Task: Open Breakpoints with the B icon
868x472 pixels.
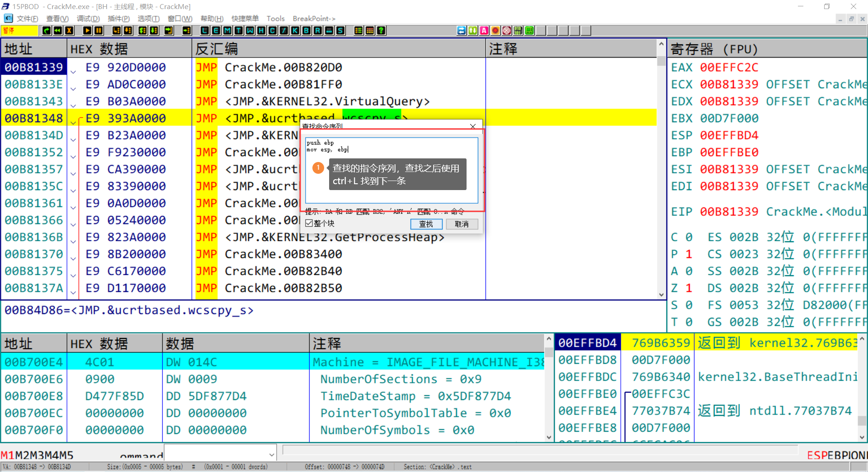Action: tap(307, 30)
